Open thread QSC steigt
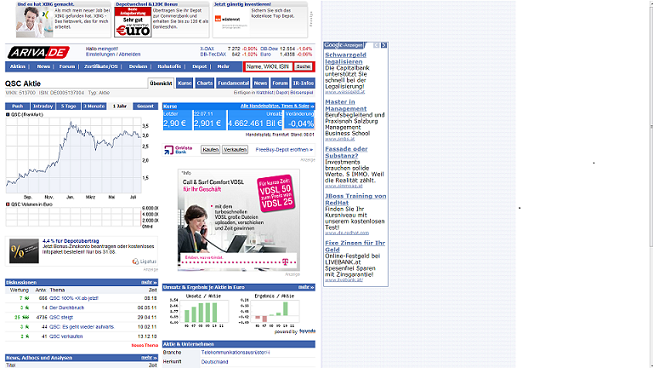The height and width of the screenshot is (368, 653). coord(61,318)
